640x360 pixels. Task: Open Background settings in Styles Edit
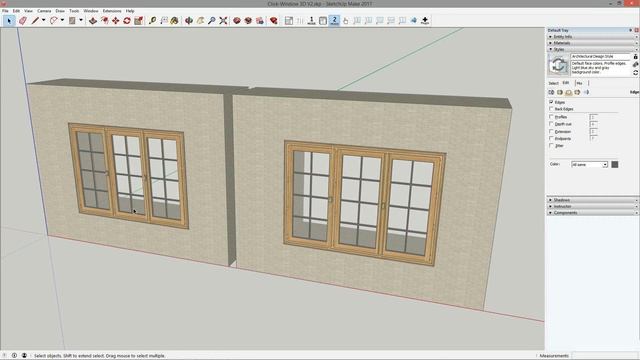click(569, 92)
